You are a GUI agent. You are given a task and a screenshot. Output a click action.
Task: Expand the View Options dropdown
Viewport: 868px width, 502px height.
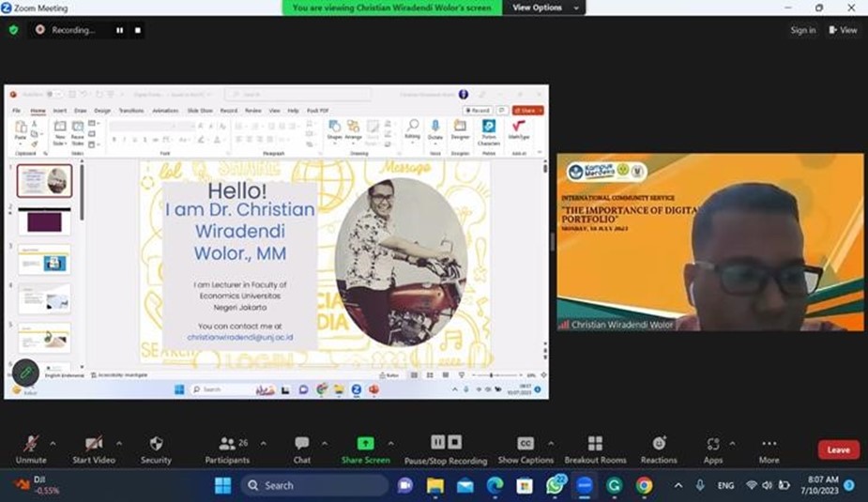[x=542, y=8]
